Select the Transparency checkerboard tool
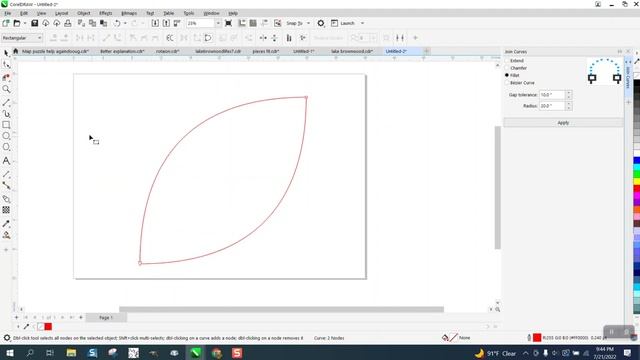Screen dimensions: 640x360 6,210
